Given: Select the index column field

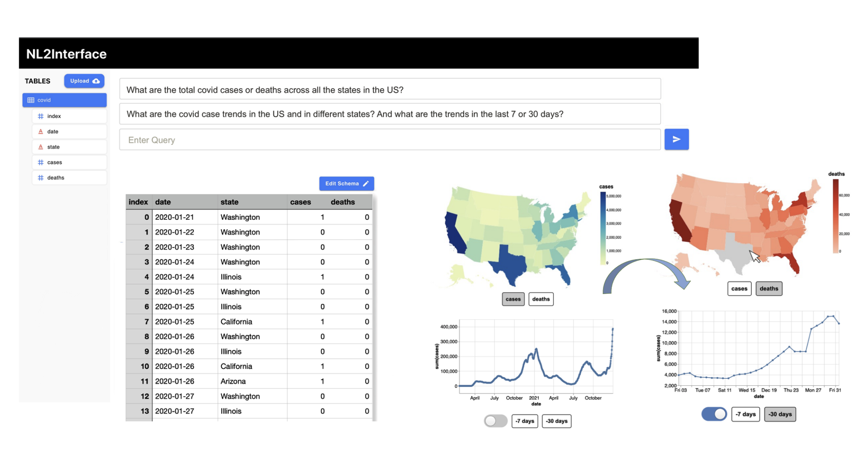Looking at the screenshot, I should click(69, 116).
